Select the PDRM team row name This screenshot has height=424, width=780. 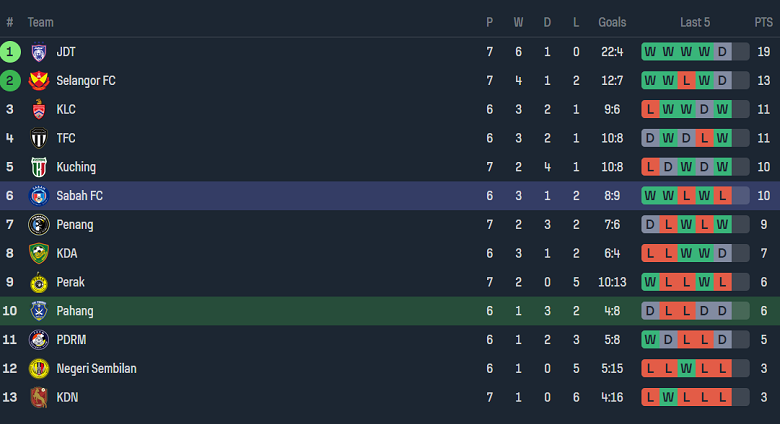[71, 340]
